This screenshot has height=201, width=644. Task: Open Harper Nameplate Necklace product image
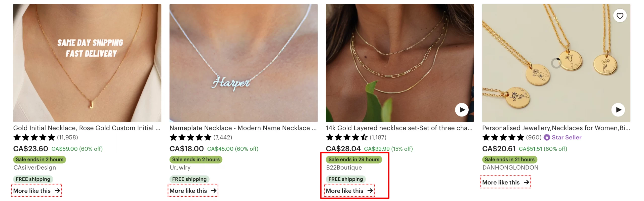point(244,63)
